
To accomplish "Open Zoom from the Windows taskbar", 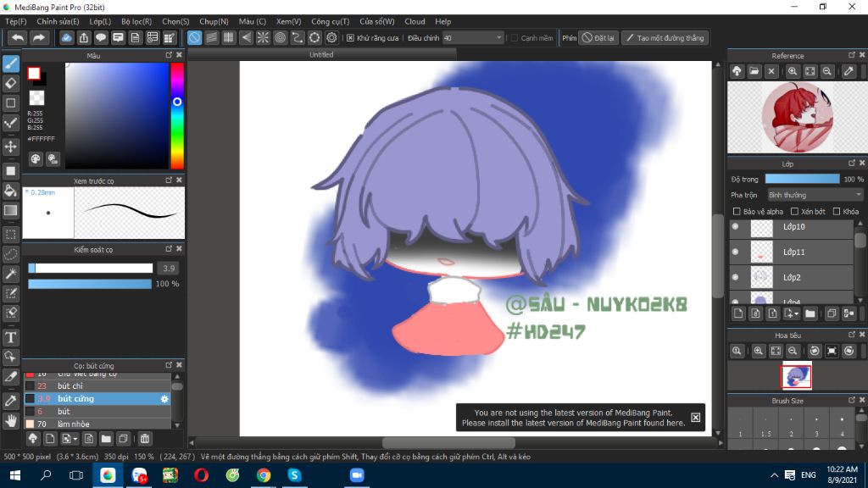I will coord(357,475).
